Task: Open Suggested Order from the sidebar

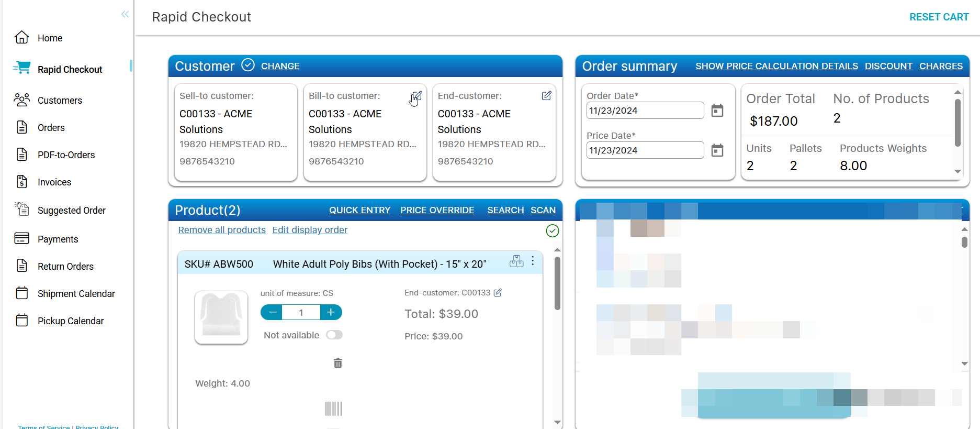Action: click(71, 211)
